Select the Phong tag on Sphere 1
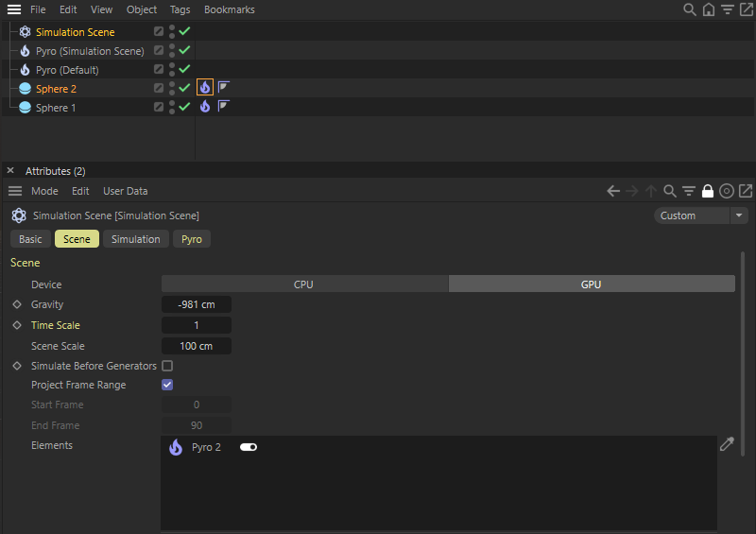 pos(223,106)
